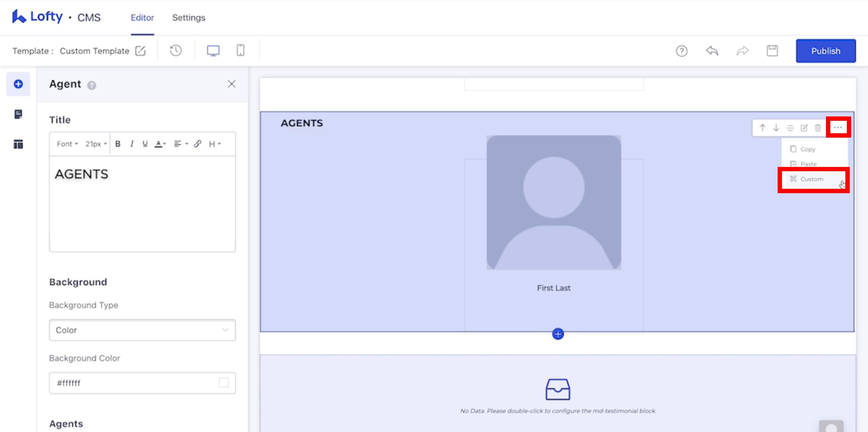
Task: Click the #ffffff color input field
Action: [128, 383]
